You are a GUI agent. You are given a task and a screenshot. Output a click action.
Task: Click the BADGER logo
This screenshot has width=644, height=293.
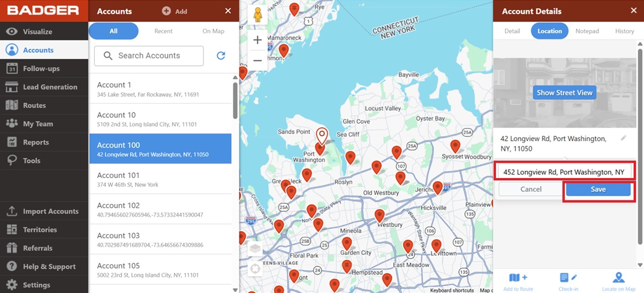(42, 10)
